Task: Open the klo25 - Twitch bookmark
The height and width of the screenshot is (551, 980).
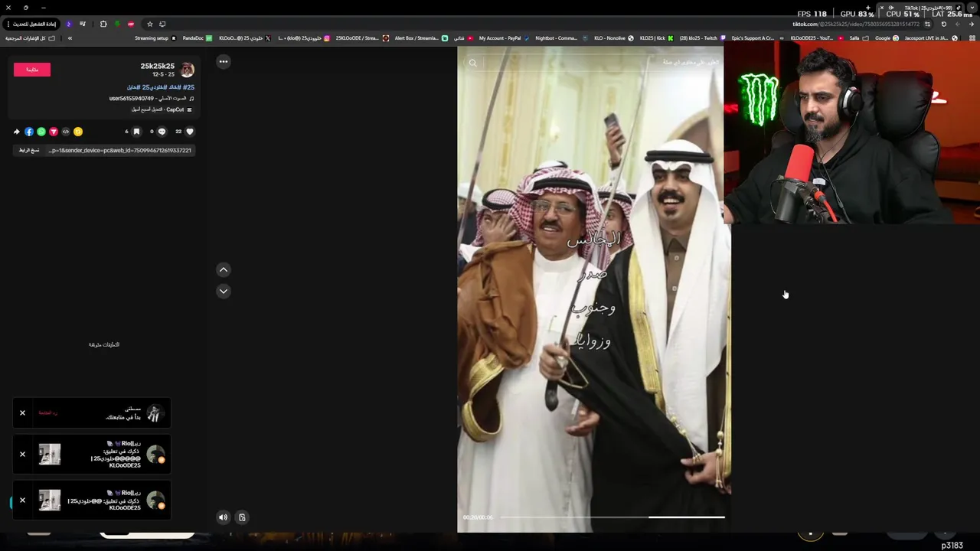Action: coord(702,38)
